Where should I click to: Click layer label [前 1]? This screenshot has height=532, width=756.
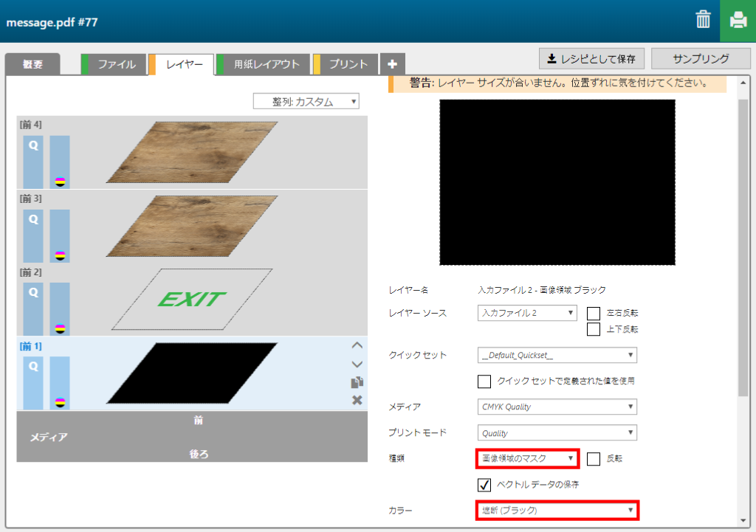click(x=31, y=346)
